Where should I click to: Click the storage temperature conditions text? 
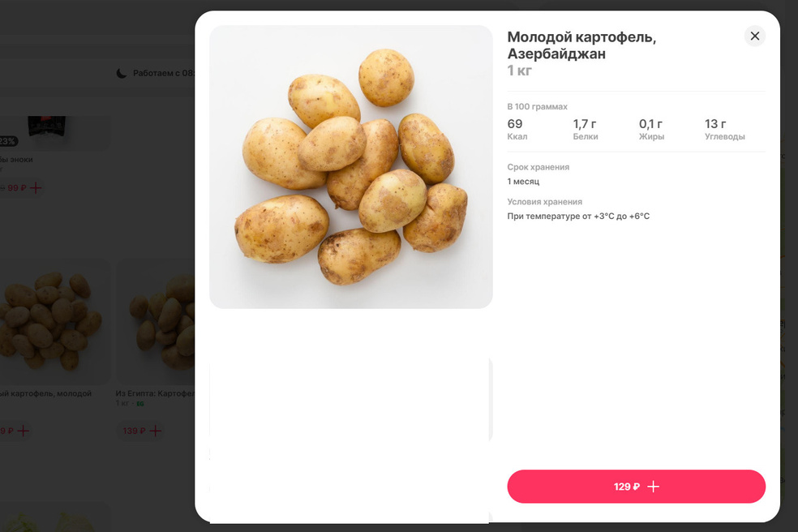[578, 217]
